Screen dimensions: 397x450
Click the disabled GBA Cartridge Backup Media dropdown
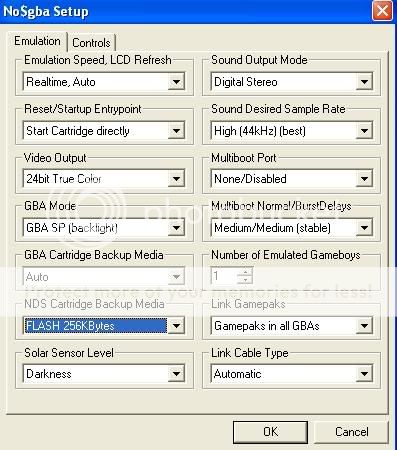coord(104,277)
